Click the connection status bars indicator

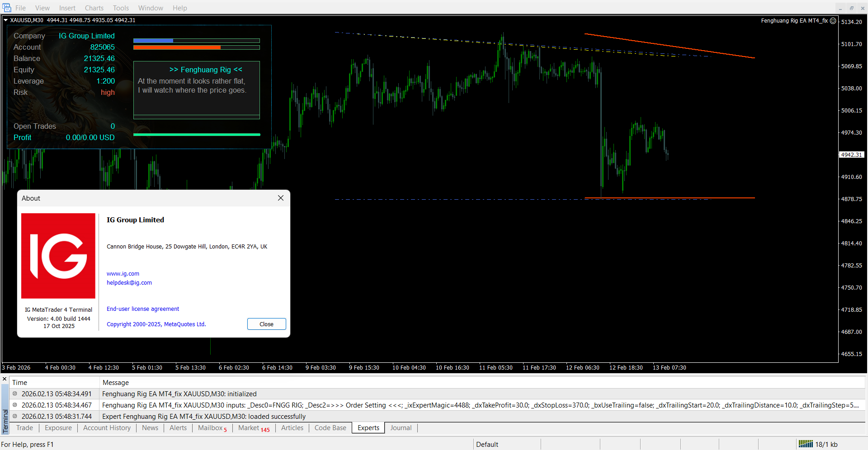pyautogui.click(x=805, y=444)
